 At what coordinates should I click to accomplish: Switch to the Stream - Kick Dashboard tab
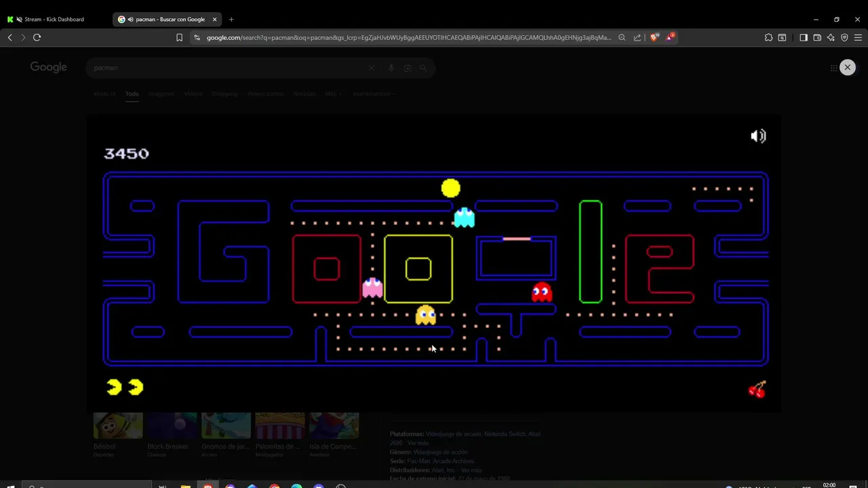[54, 20]
